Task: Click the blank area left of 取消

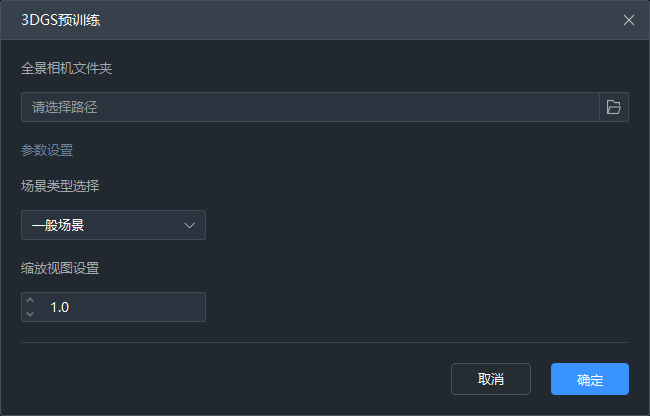Action: [230, 379]
